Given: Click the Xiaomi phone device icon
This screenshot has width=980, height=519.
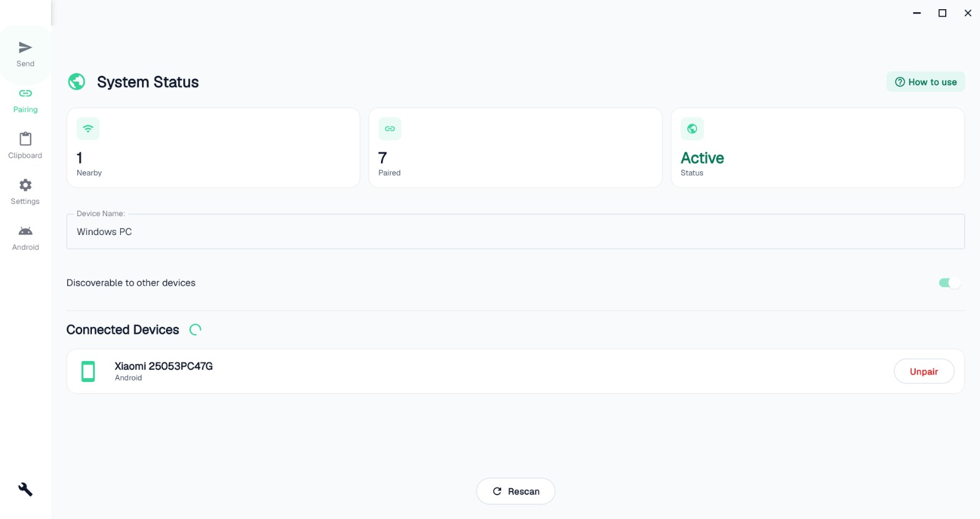Looking at the screenshot, I should [x=88, y=371].
